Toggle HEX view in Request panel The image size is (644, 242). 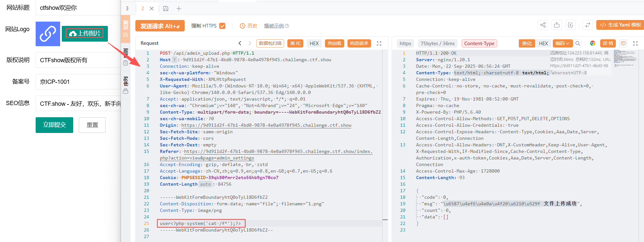(x=314, y=43)
